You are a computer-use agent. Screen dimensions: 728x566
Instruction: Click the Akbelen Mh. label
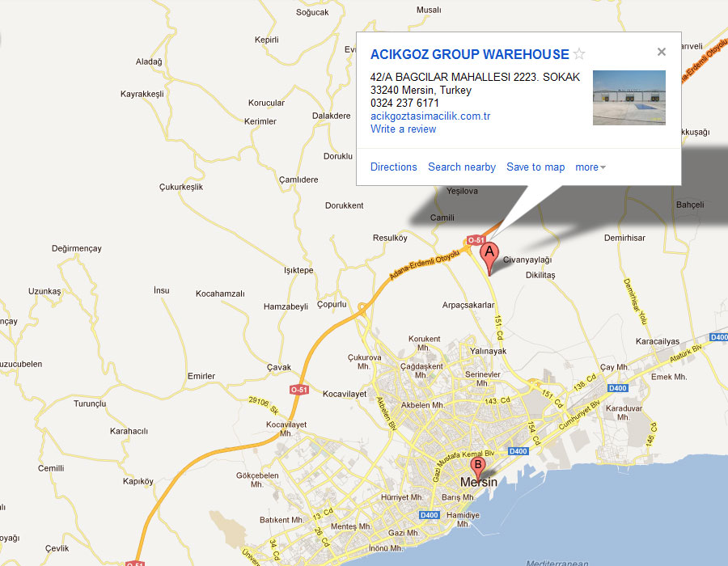(x=422, y=405)
